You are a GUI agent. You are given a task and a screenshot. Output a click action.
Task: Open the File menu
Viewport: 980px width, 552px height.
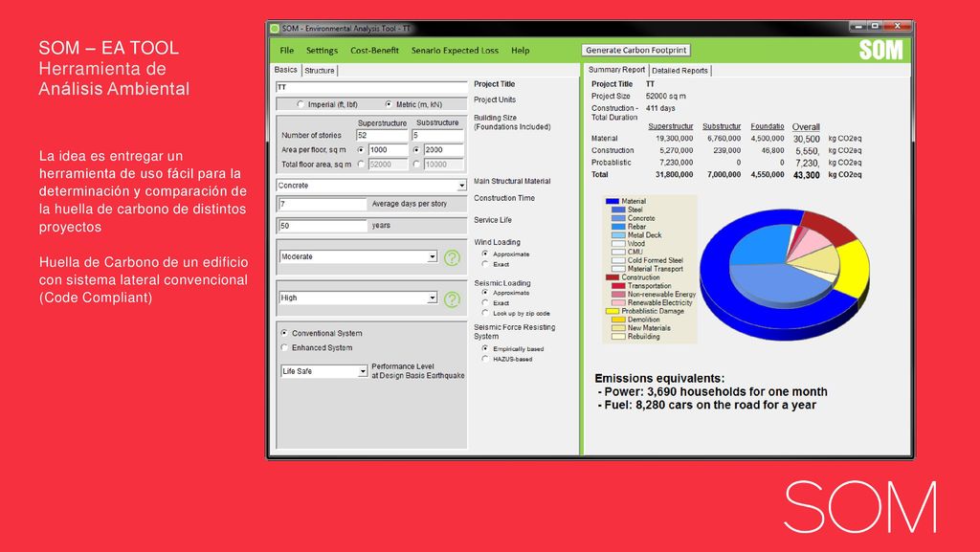[x=287, y=51]
